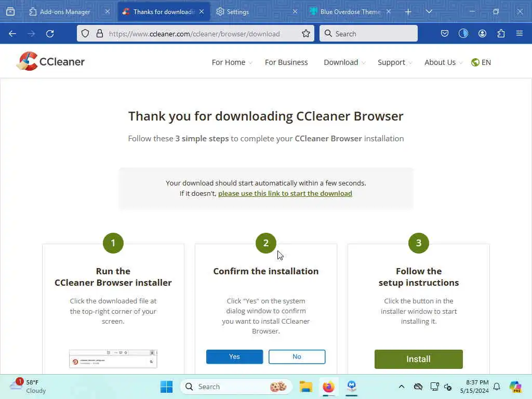The image size is (532, 399).
Task: Open Copilot preview icon in taskbar
Action: coord(515,387)
